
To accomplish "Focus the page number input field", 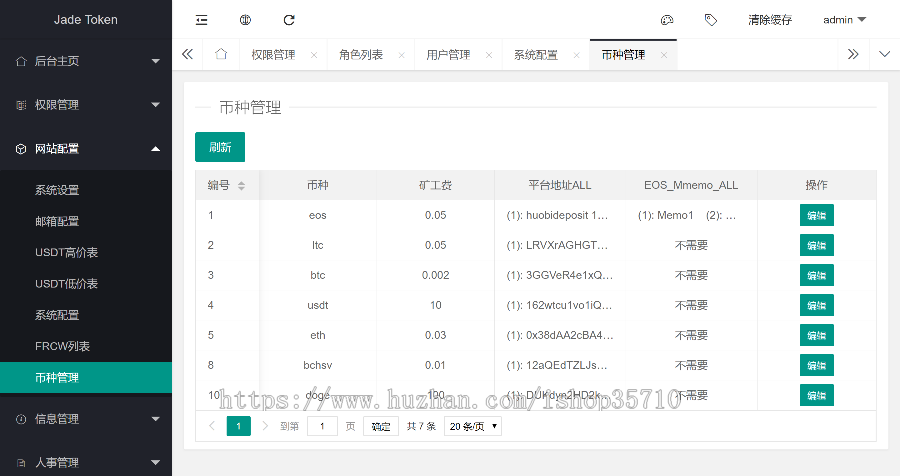I will 322,426.
